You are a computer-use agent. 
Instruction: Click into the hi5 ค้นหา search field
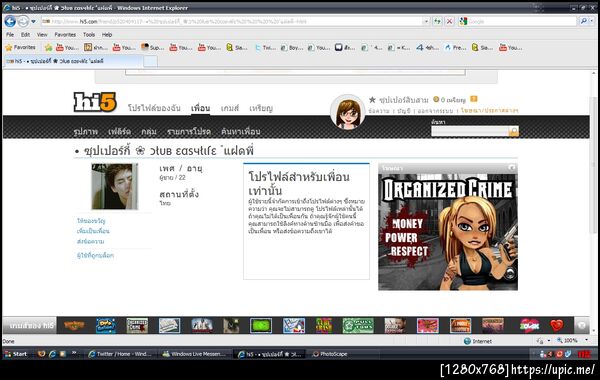point(470,131)
